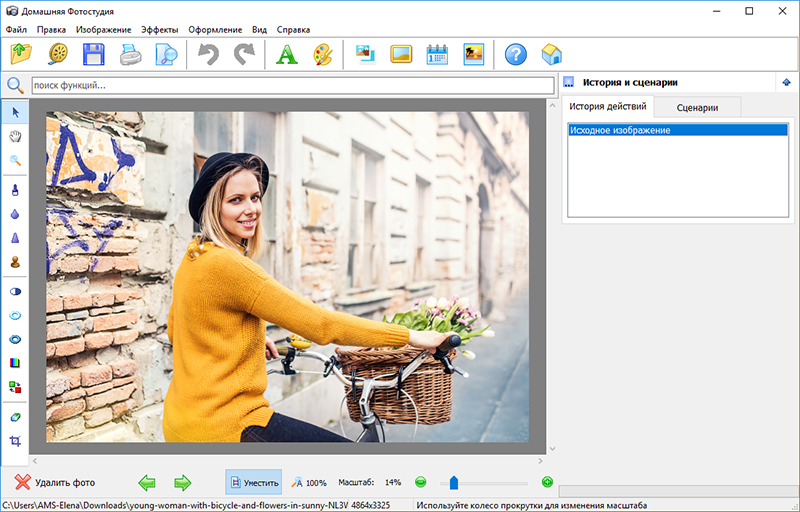Select the brush tool in left toolbar

click(x=15, y=190)
